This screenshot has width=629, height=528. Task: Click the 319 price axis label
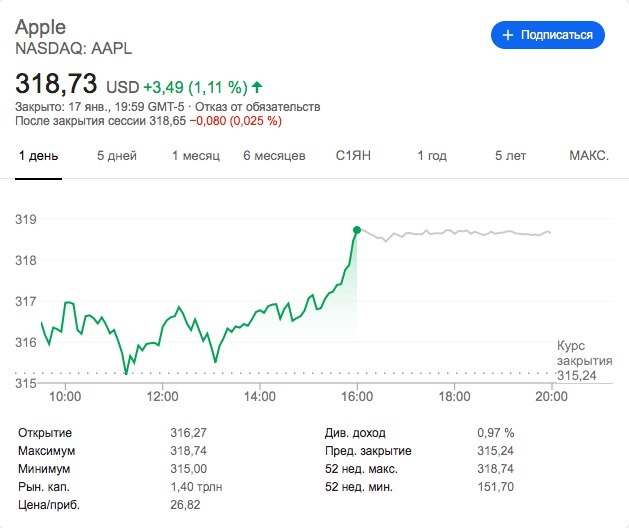click(x=26, y=219)
